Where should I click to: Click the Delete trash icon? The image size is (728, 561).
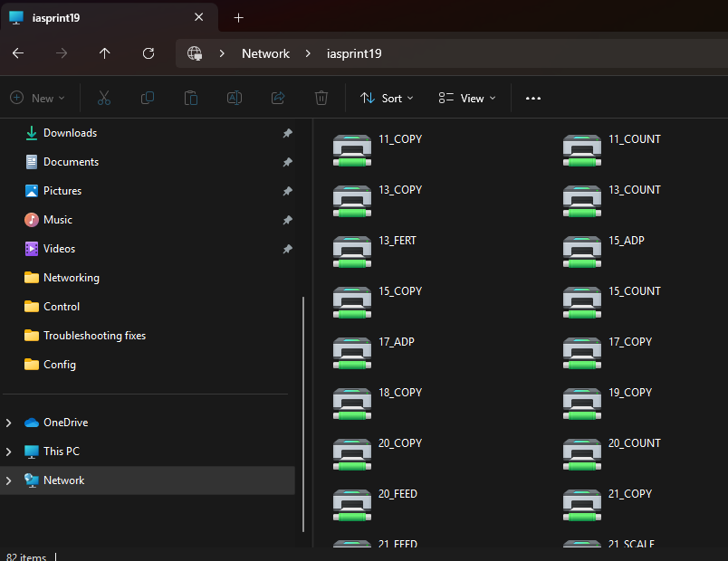(321, 98)
